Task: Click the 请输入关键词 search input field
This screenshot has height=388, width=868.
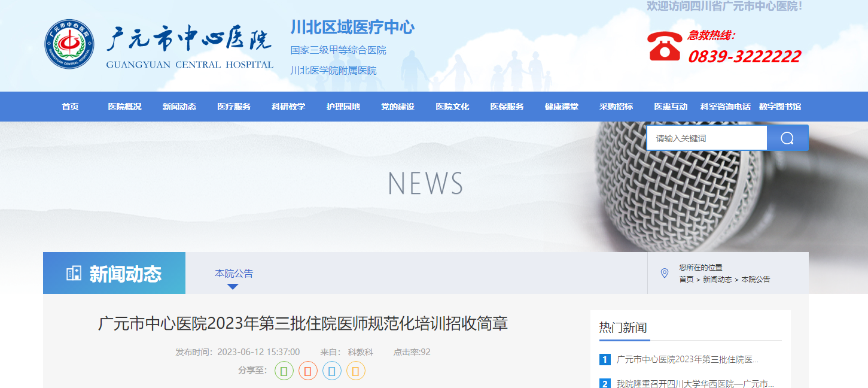Action: pos(706,138)
